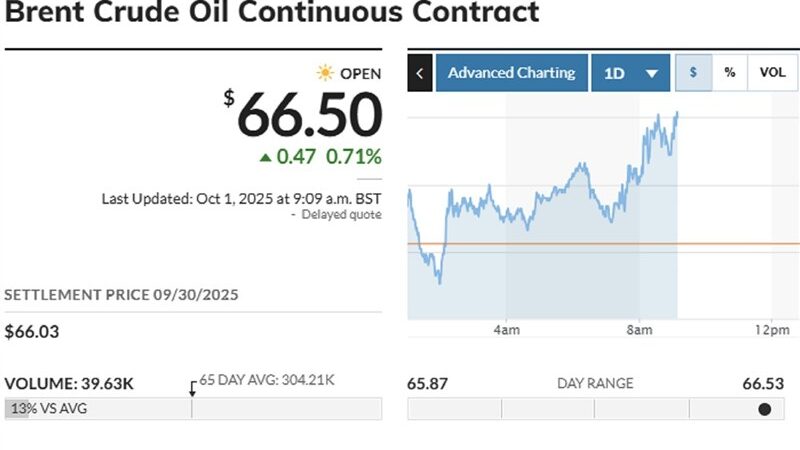The image size is (800, 450).
Task: Open the 1D timeframe dropdown
Action: click(631, 73)
